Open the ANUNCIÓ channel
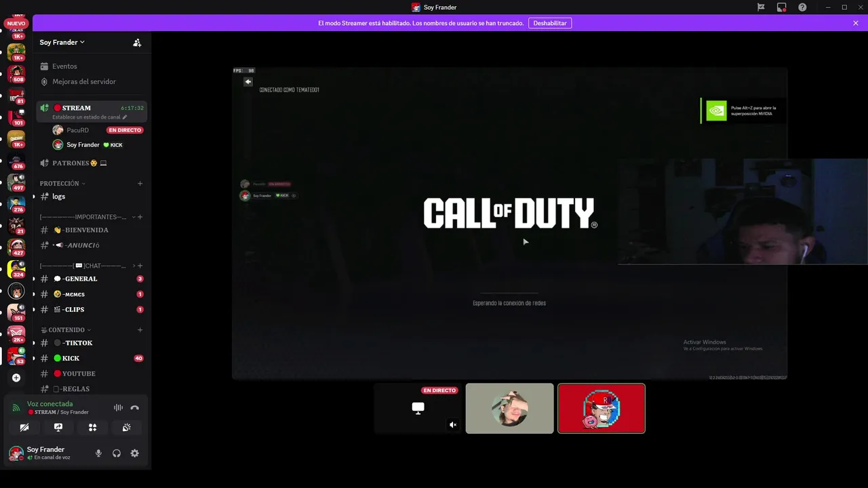Viewport: 868px width, 488px height. click(92, 245)
